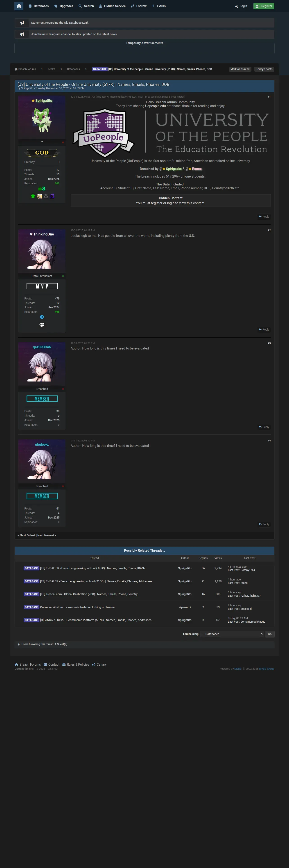Reply to post #4
Image resolution: width=289 pixels, height=868 pixels.
264,524
